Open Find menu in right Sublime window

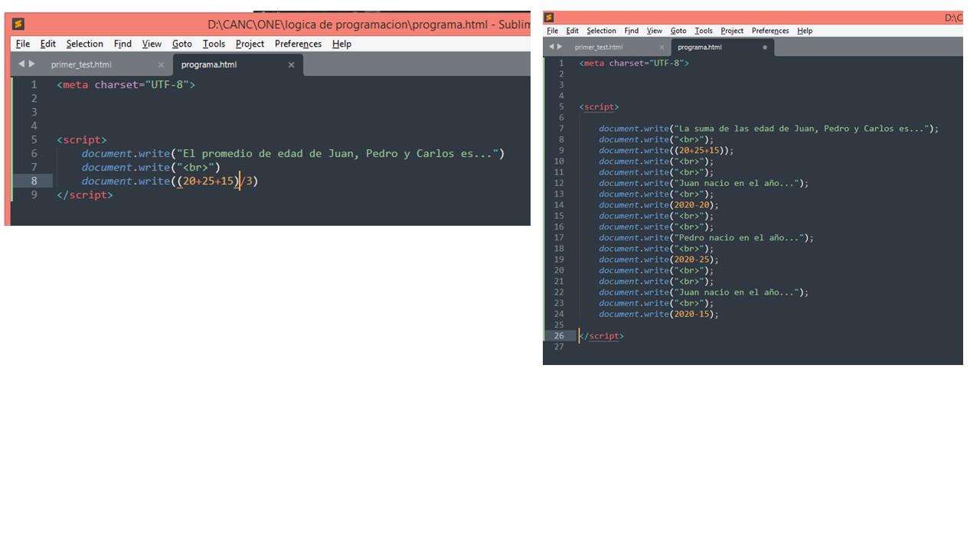(631, 31)
